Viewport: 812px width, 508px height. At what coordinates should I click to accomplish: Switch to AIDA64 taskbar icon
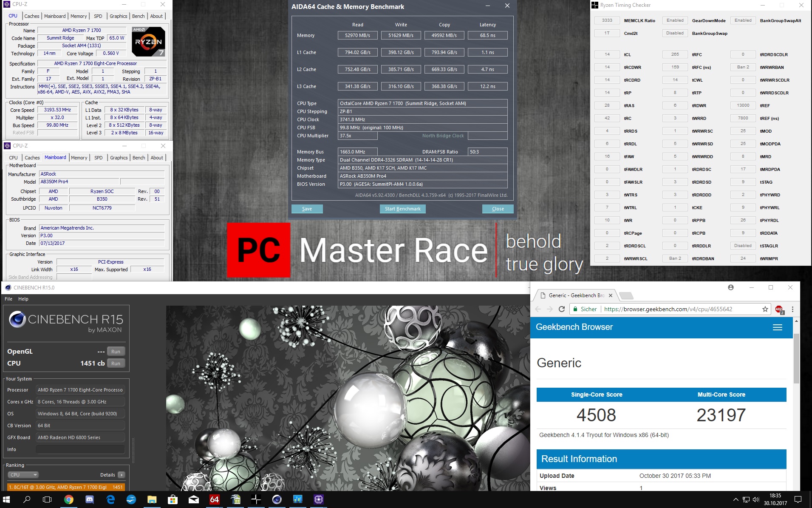coord(214,499)
